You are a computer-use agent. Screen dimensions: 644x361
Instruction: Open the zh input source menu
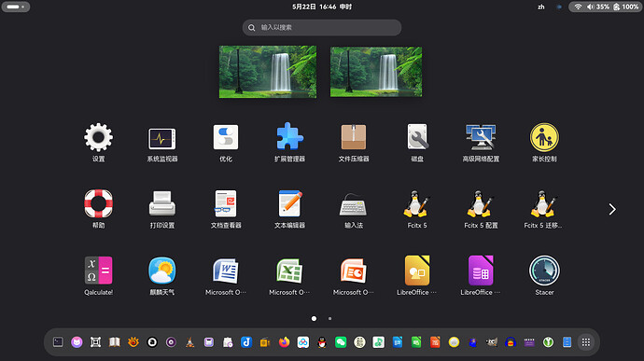[541, 7]
